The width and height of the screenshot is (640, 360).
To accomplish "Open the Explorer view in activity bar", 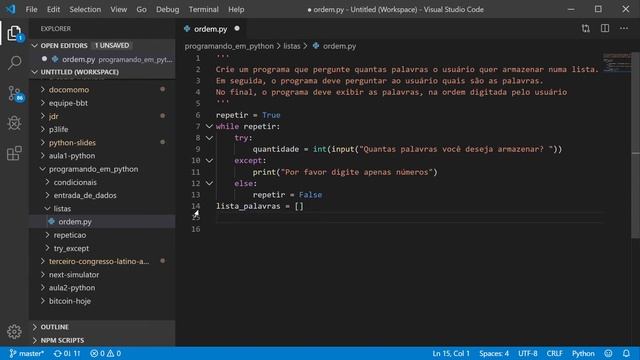I will [14, 33].
